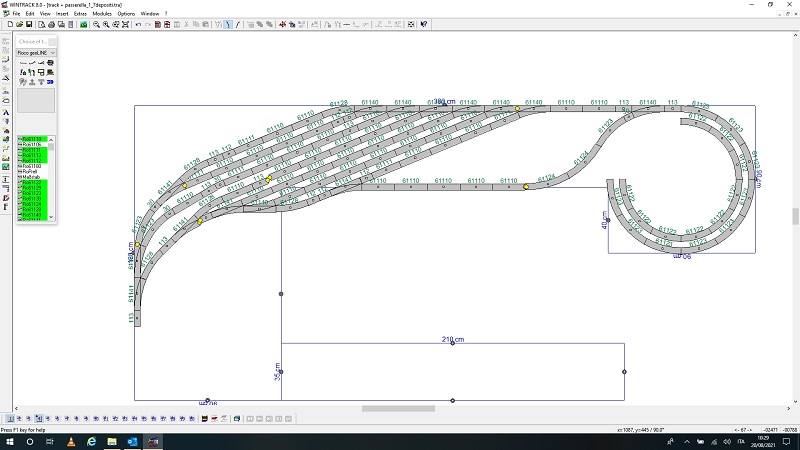
Task: Open the Modules menu
Action: click(x=102, y=13)
